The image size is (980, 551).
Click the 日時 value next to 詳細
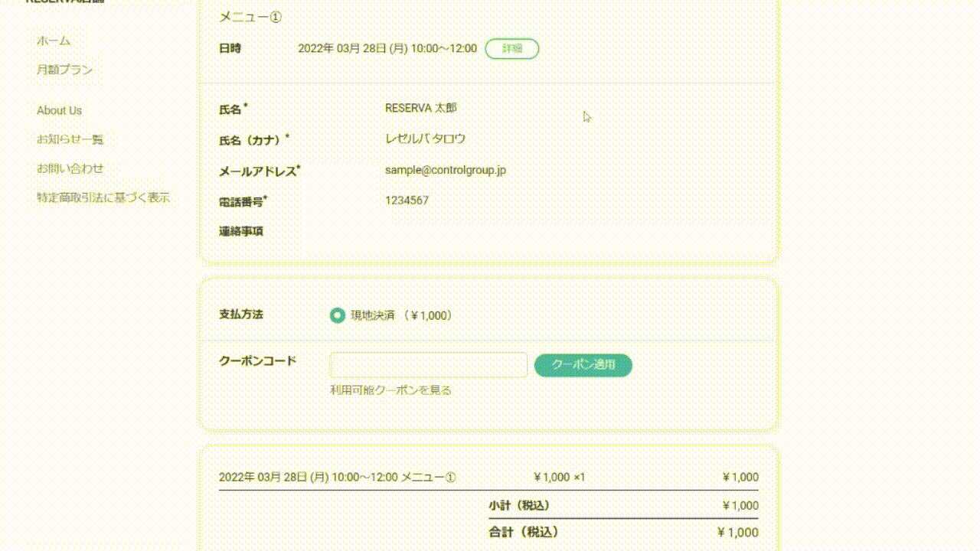pos(387,48)
